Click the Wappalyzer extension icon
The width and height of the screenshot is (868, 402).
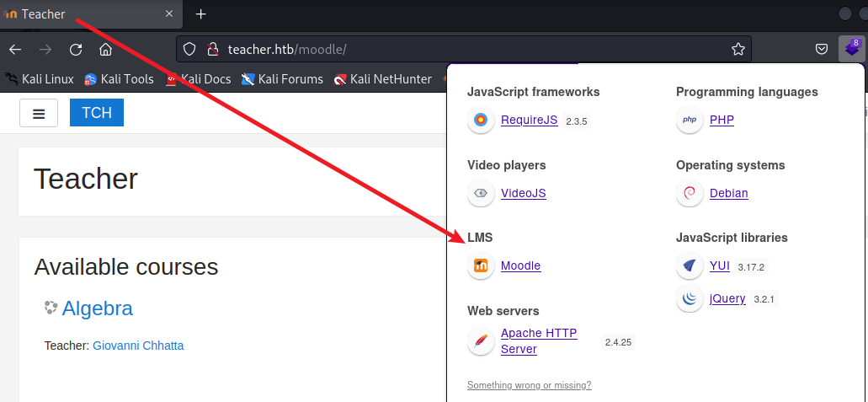(x=851, y=49)
